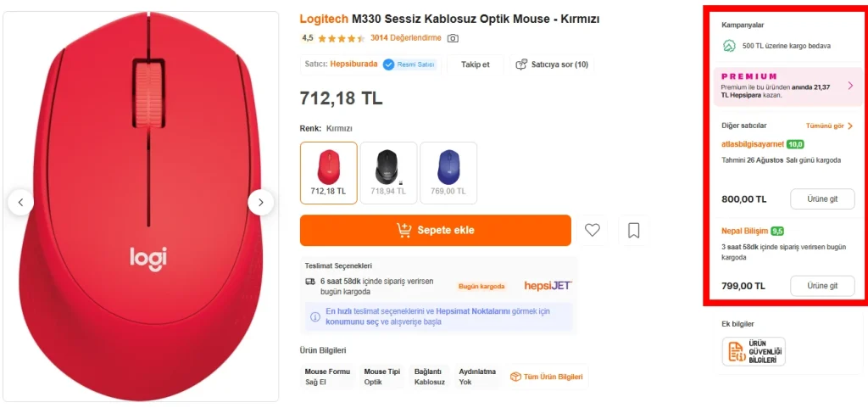Click Ürüne git for atlasbilgisayarnet
Viewport: 868px width, 408px height.
point(822,199)
